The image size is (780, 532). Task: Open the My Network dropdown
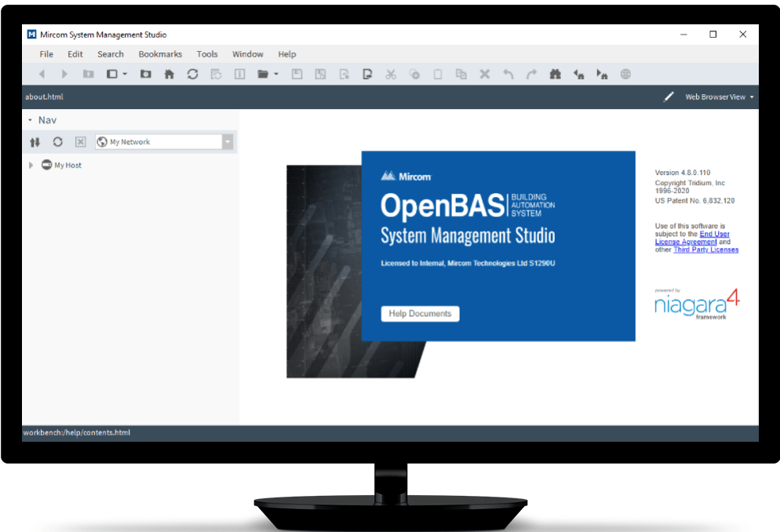tap(228, 142)
